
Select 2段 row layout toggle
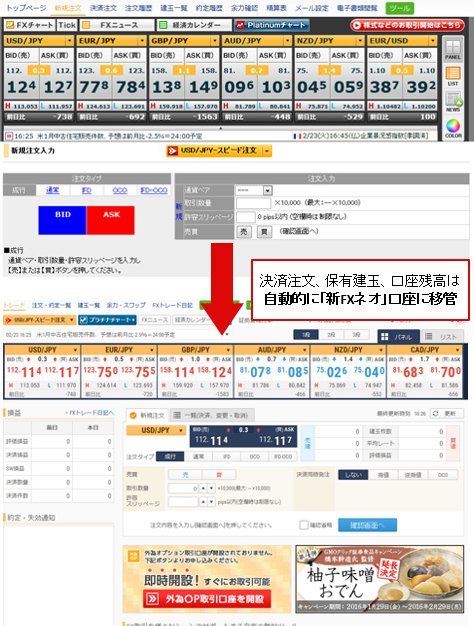pos(331,335)
